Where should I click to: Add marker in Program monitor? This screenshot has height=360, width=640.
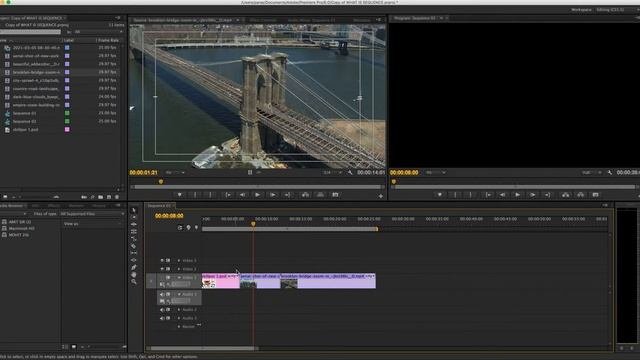[440, 195]
